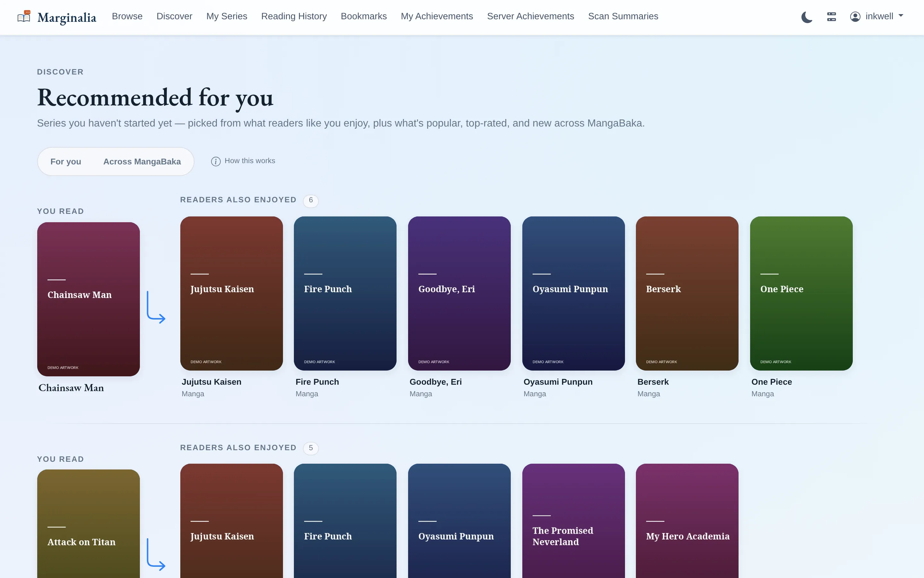Open Server Achievements
This screenshot has width=924, height=578.
[x=531, y=16]
